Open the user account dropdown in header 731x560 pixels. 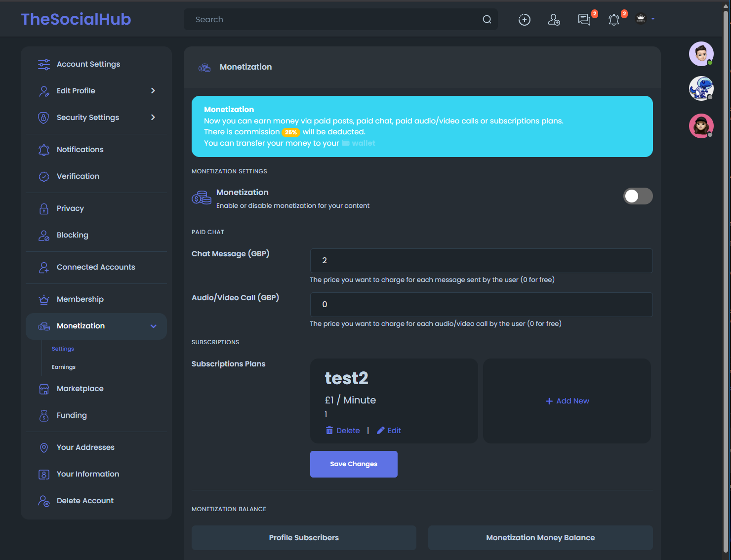(x=645, y=19)
